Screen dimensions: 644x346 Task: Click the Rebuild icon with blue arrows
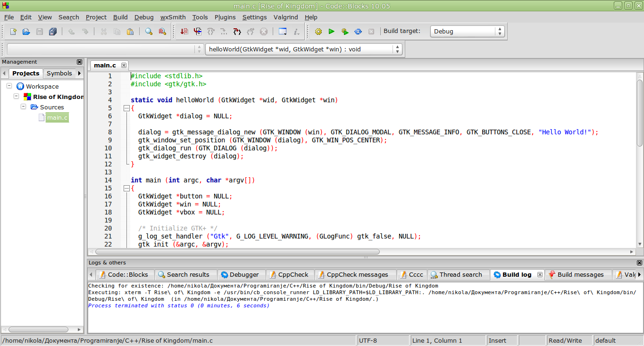[358, 32]
